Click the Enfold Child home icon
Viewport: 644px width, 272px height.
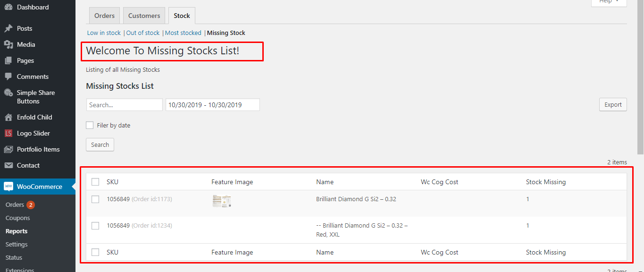[8, 117]
